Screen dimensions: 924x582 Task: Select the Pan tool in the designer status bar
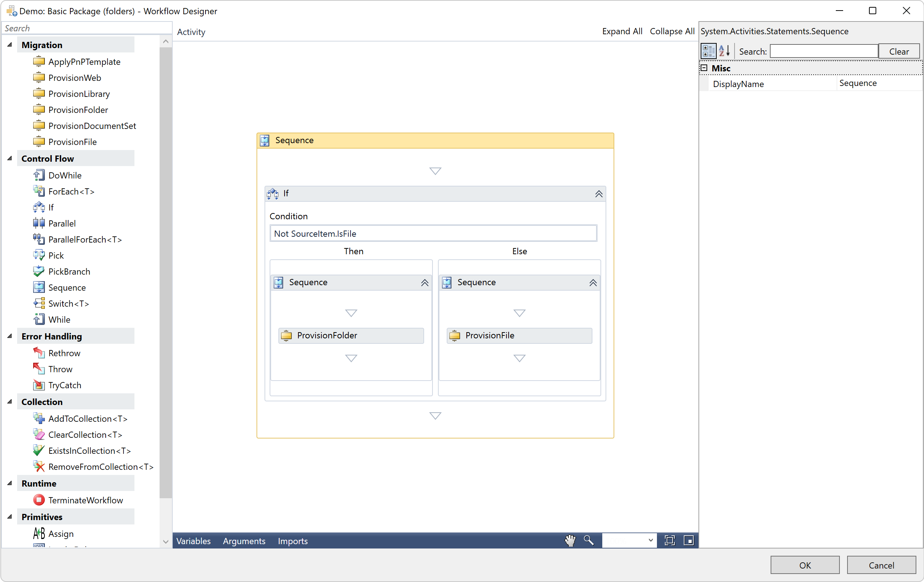(571, 540)
